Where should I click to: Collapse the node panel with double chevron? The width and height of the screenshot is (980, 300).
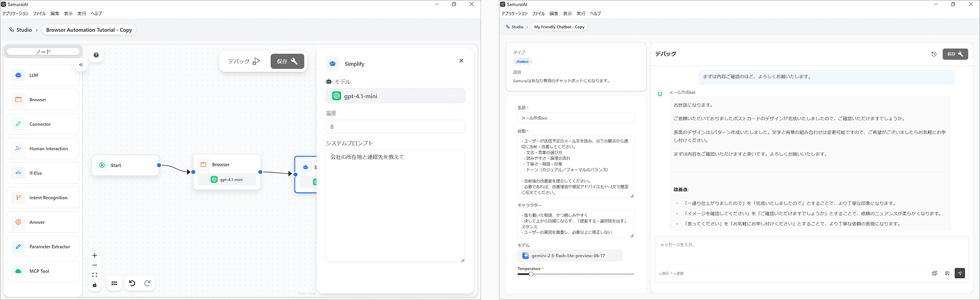81,65
